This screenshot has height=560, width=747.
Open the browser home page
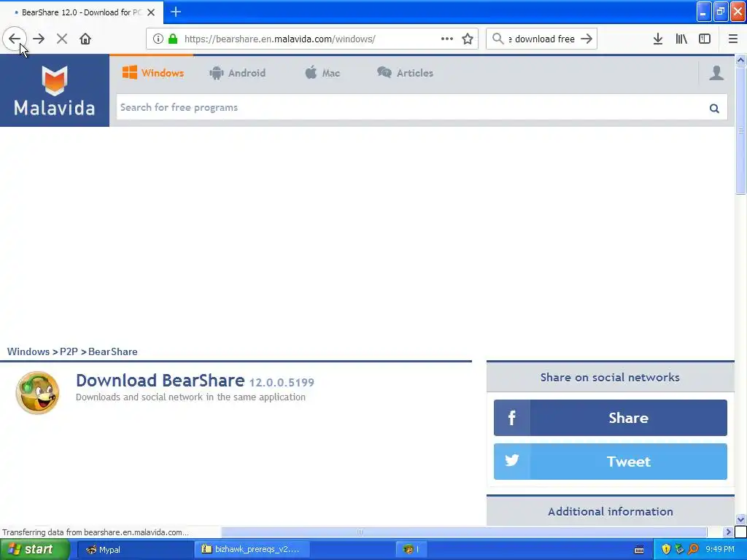tap(85, 39)
